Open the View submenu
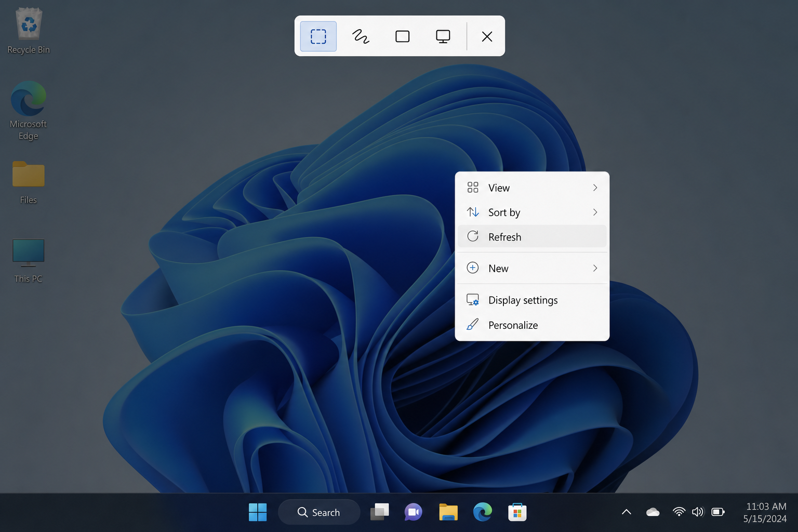Image resolution: width=798 pixels, height=532 pixels. (x=532, y=188)
